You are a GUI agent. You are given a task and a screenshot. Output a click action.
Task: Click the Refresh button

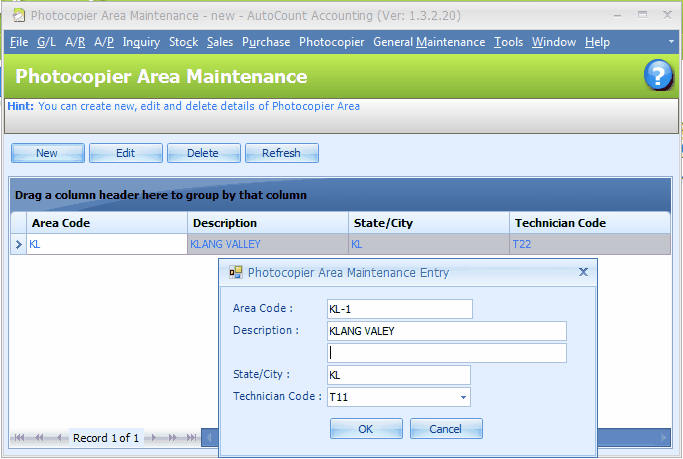281,153
